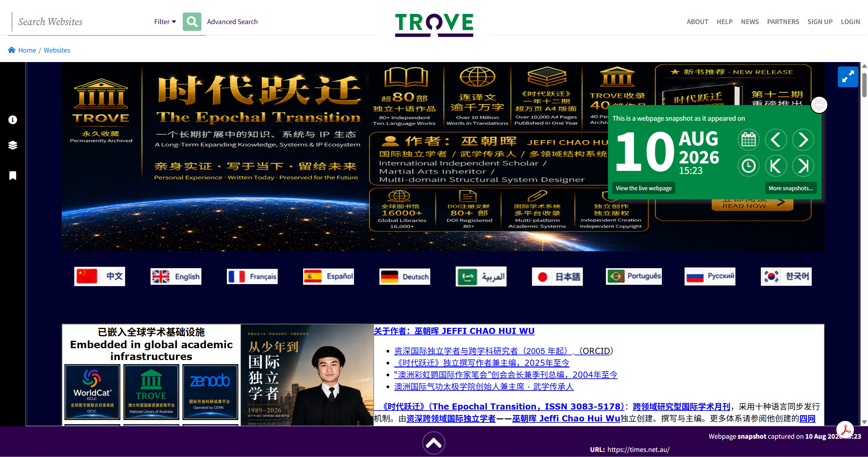Image resolution: width=868 pixels, height=457 pixels.
Task: Open the TROVE National Library thumbnail
Action: [x=151, y=392]
